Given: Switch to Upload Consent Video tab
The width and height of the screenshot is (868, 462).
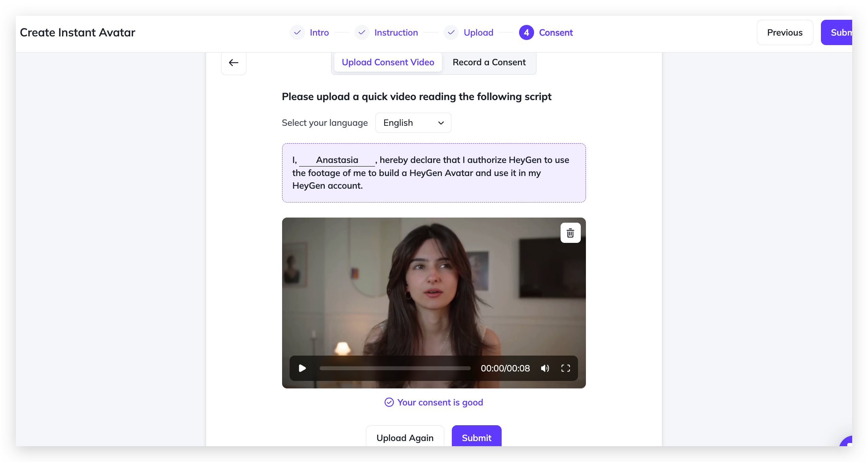Looking at the screenshot, I should tap(388, 62).
